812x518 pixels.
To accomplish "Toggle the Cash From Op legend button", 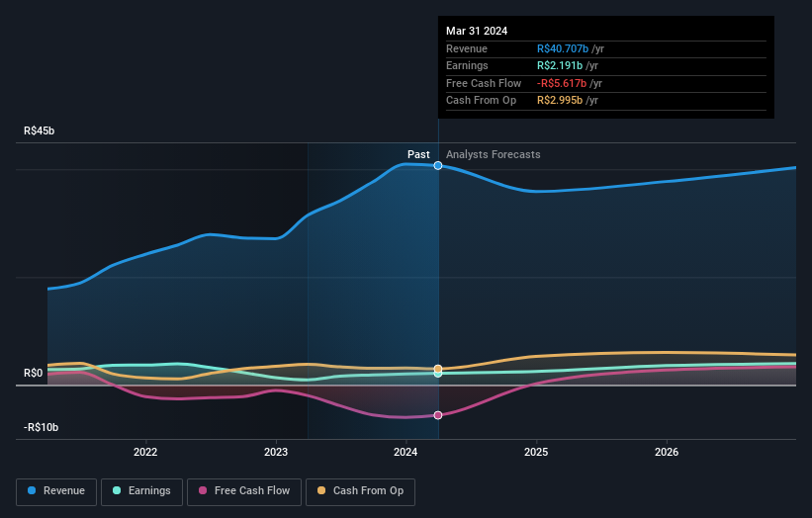I will coord(360,491).
